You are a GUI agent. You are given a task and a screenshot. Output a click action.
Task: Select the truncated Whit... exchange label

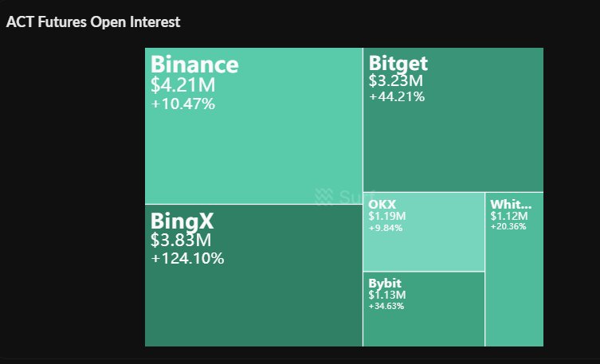click(511, 204)
